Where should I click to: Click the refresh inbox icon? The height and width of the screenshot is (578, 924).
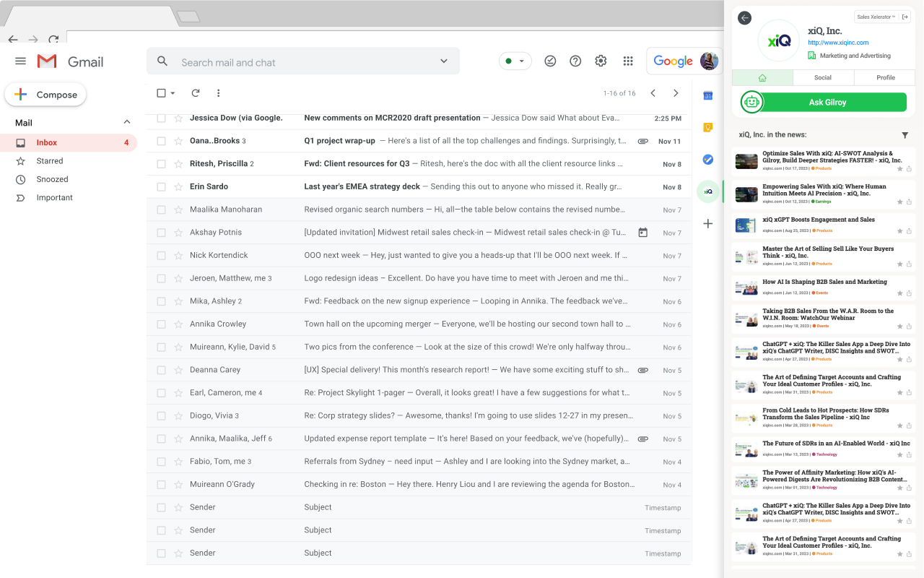195,93
